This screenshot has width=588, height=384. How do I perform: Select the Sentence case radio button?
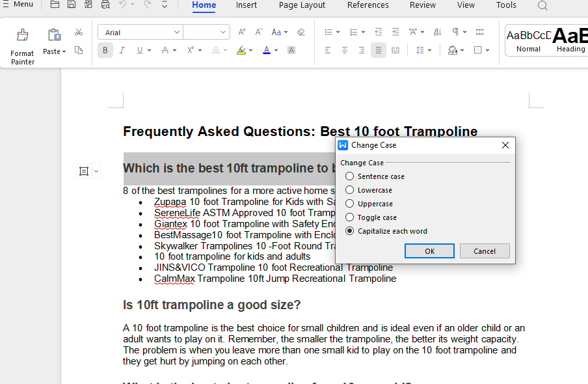click(349, 176)
